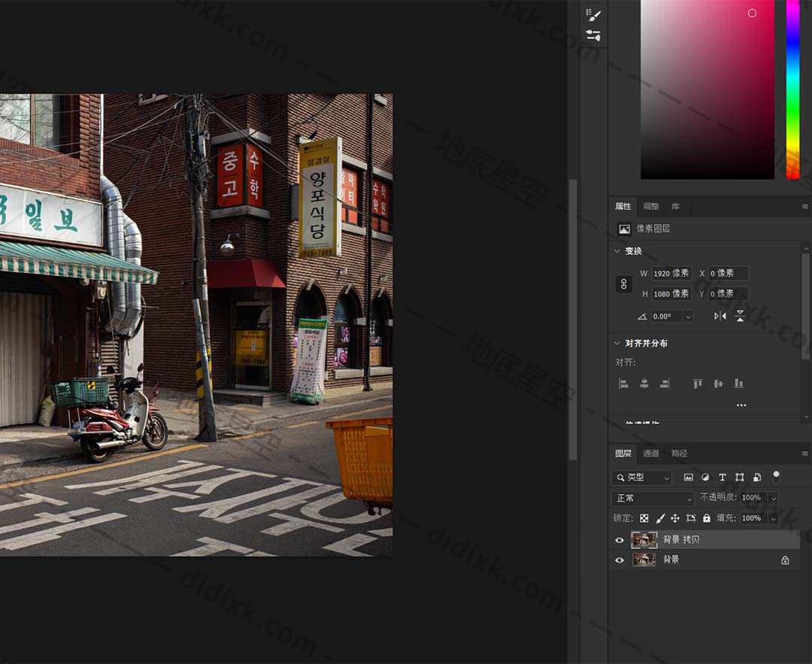Prevent artboard auto-nesting lock icon

point(691,518)
